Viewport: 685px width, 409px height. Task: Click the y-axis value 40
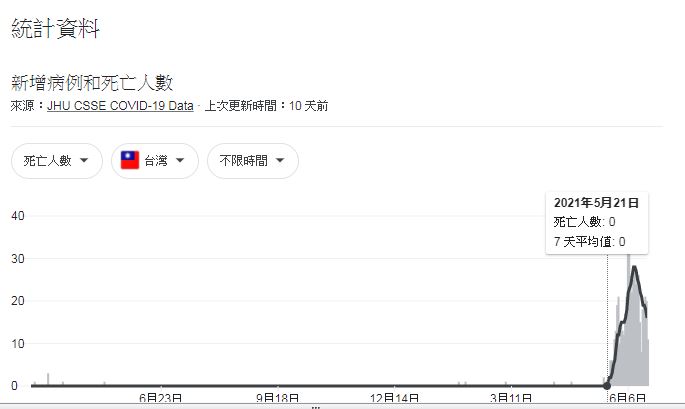coord(18,216)
